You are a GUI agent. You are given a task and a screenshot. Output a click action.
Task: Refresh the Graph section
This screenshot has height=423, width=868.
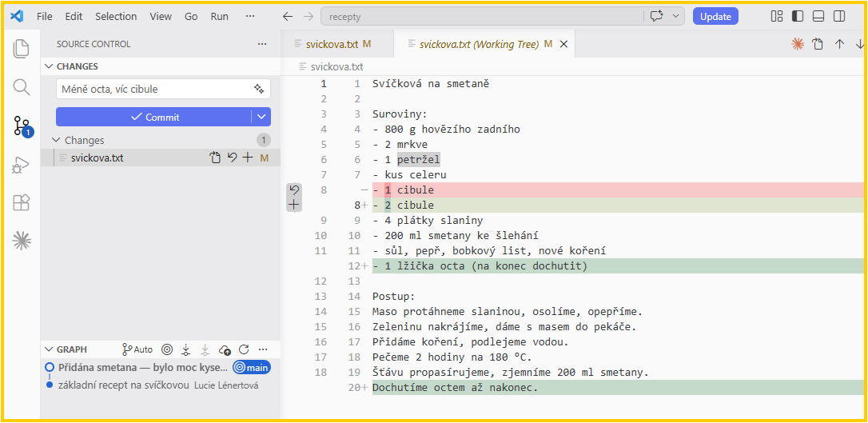[x=244, y=349]
